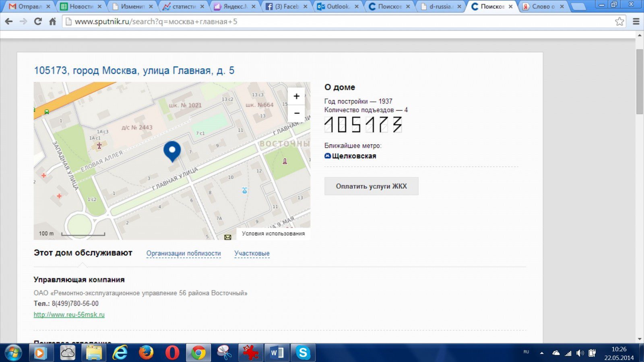
Task: Switch to the Новости tab
Action: [80, 6]
